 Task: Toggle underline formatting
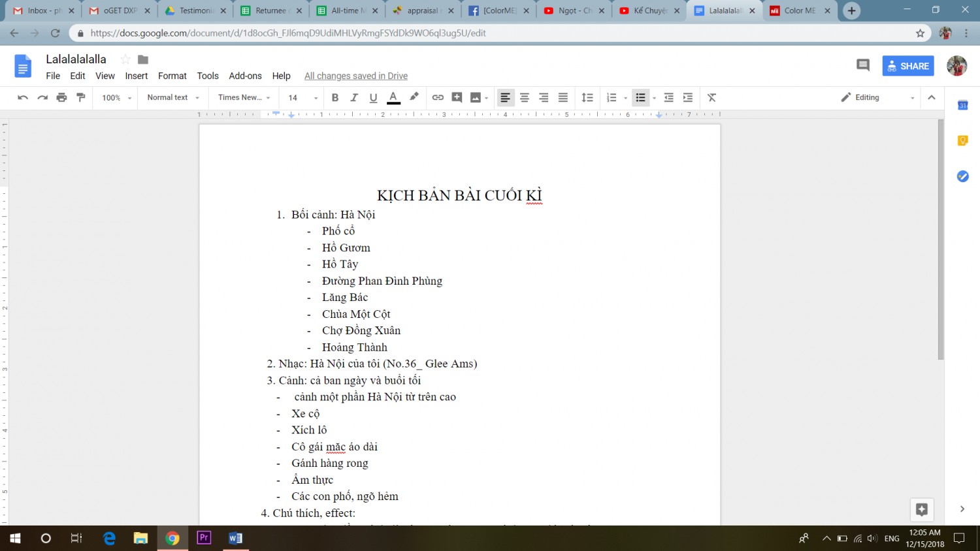point(373,97)
